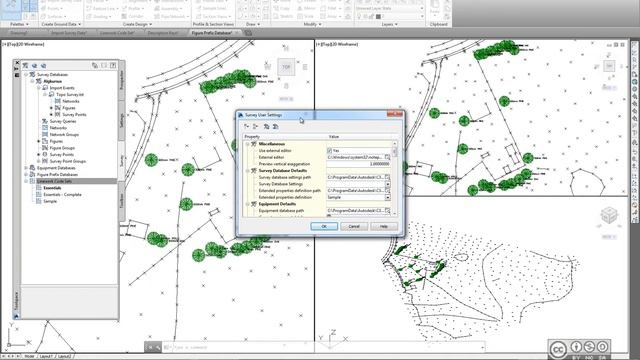Switch to Toolbox tab in Toolspace
This screenshot has width=640, height=360.
pyautogui.click(x=121, y=202)
